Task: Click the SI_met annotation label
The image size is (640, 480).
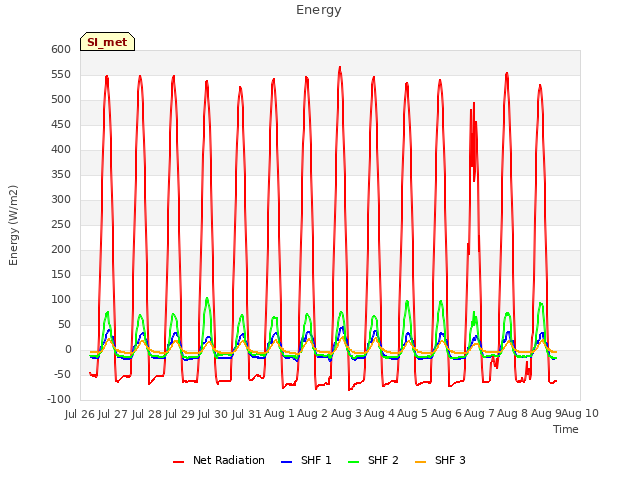Action: tap(107, 42)
